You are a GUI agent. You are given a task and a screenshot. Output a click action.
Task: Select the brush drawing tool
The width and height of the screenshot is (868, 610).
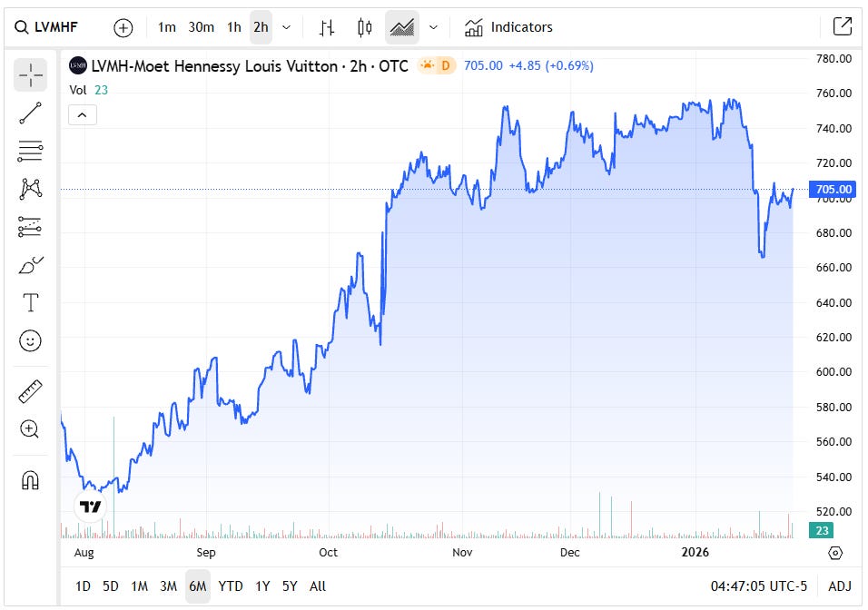point(31,265)
